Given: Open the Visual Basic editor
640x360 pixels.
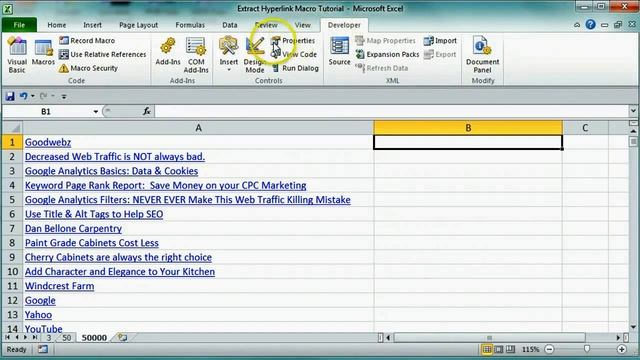Looking at the screenshot, I should [x=17, y=55].
